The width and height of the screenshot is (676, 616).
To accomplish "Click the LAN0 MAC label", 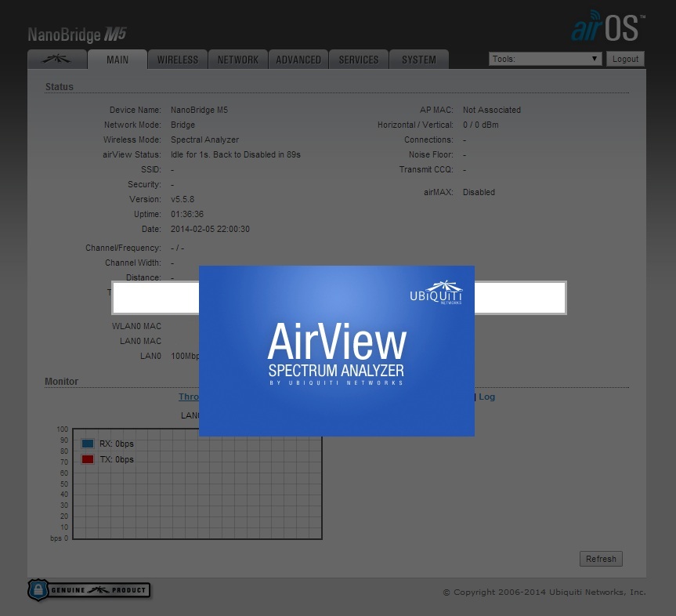I will pos(140,341).
